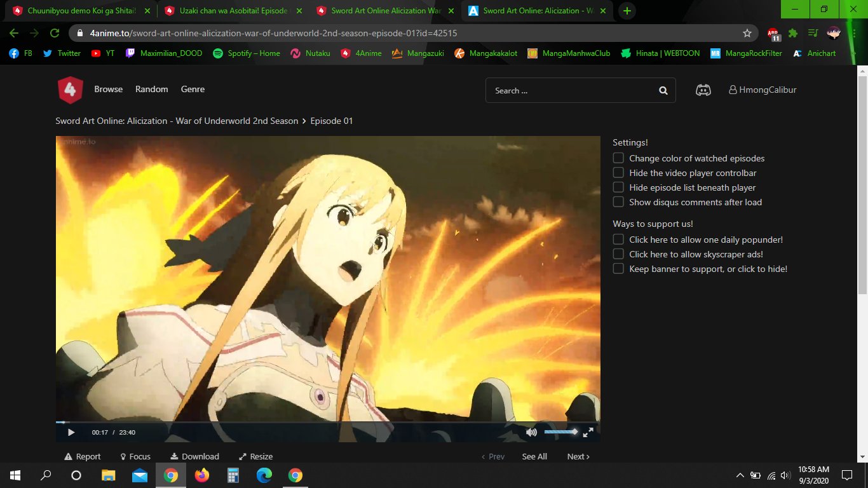
Task: Open the AdBlock extension icon
Action: 773,34
